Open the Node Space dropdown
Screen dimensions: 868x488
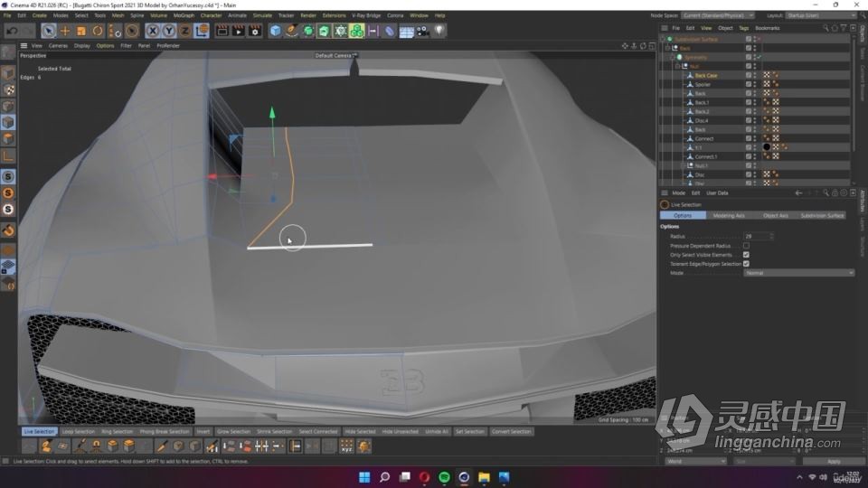(717, 15)
